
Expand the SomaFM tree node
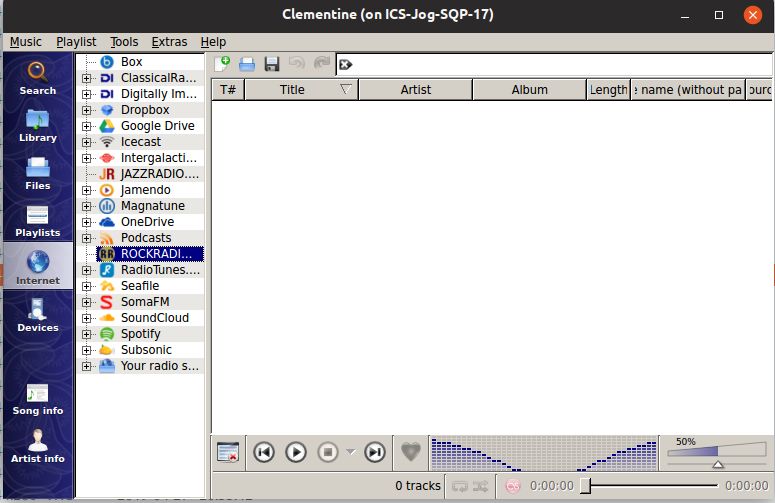[86, 302]
